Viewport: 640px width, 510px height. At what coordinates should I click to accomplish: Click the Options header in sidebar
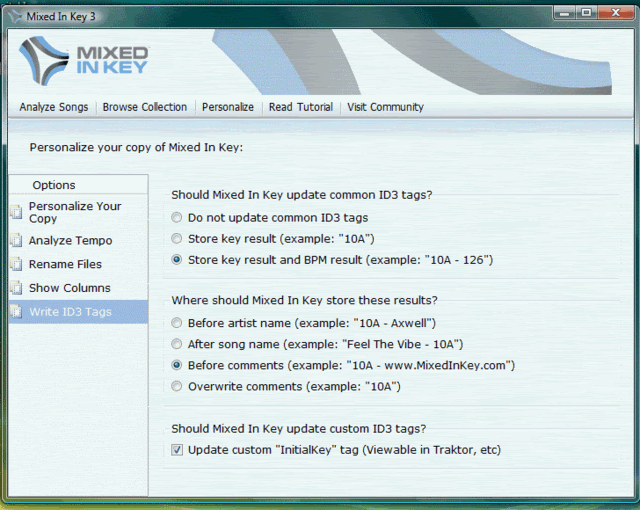click(x=54, y=185)
